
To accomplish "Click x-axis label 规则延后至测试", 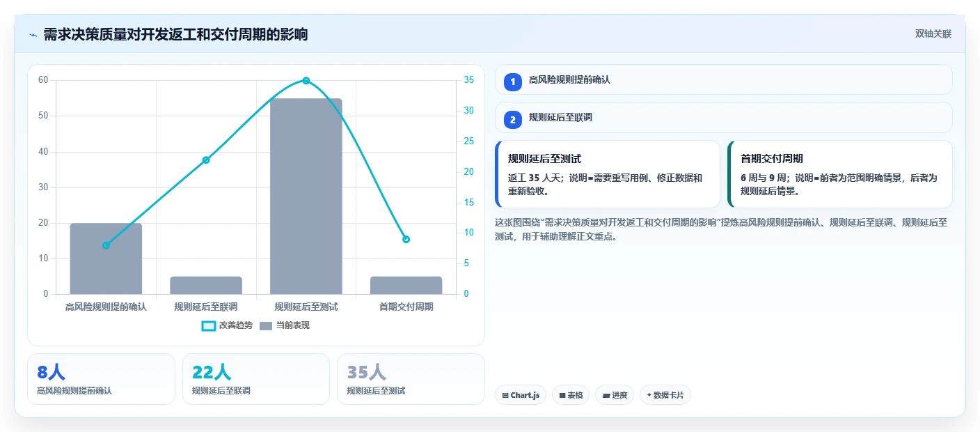I will click(x=306, y=307).
